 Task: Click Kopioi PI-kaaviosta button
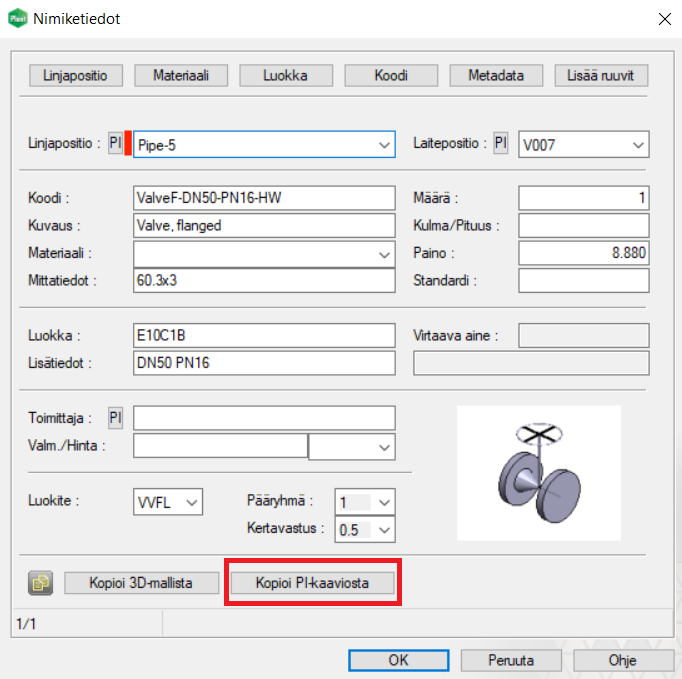312,582
